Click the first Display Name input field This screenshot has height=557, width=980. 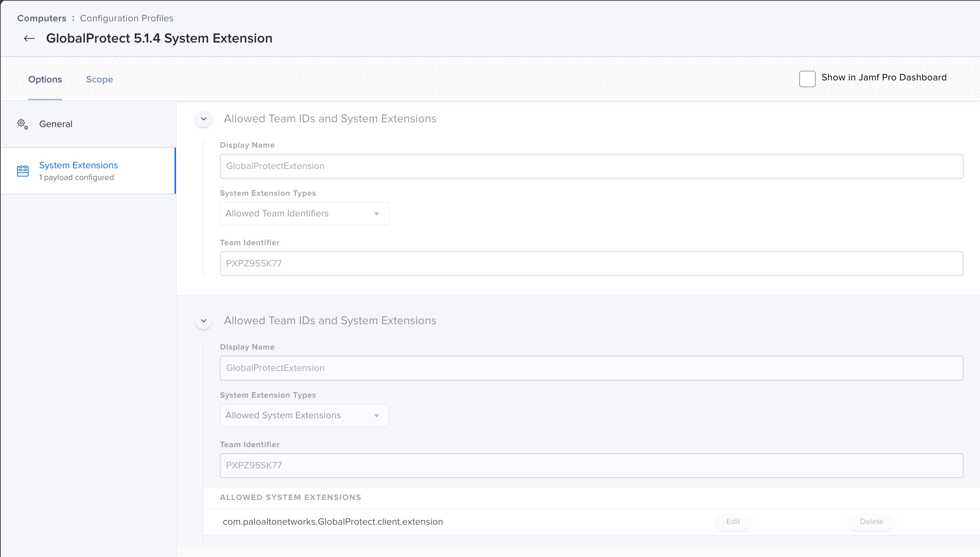591,166
